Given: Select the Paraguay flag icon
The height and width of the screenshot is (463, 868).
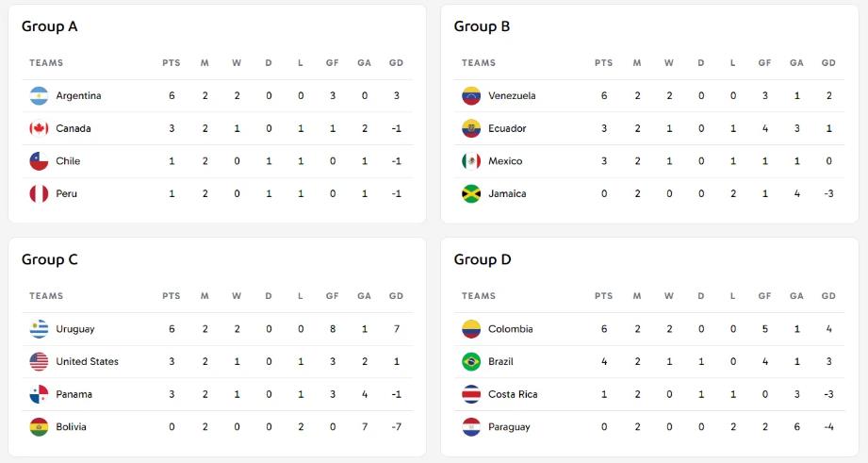Looking at the screenshot, I should 471,427.
